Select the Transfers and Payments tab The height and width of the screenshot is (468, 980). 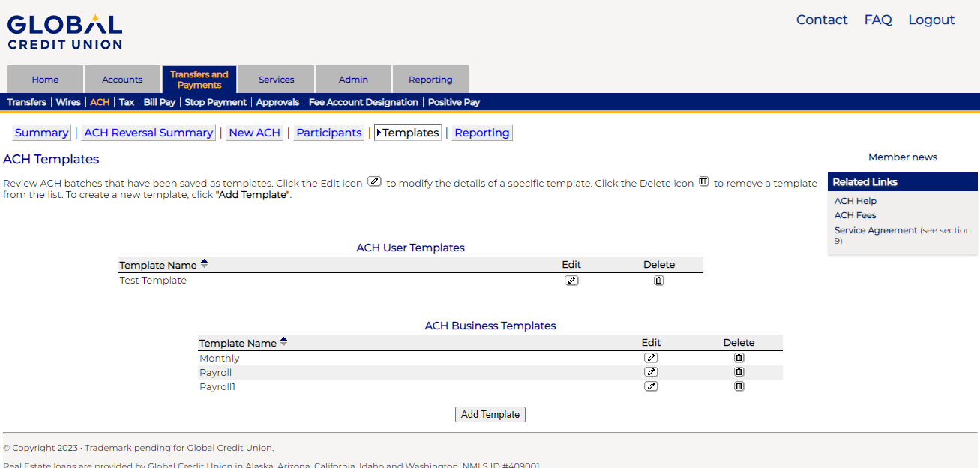[199, 79]
